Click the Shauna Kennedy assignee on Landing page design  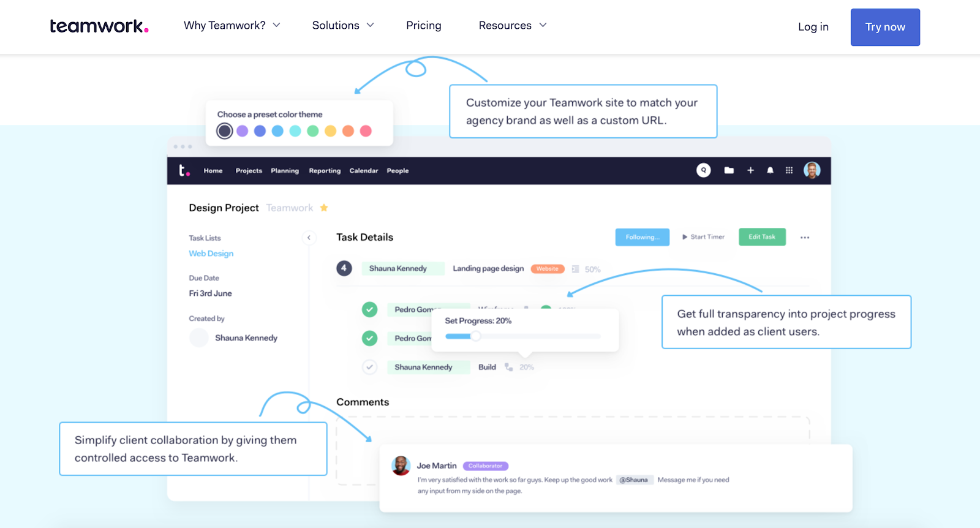coord(402,268)
